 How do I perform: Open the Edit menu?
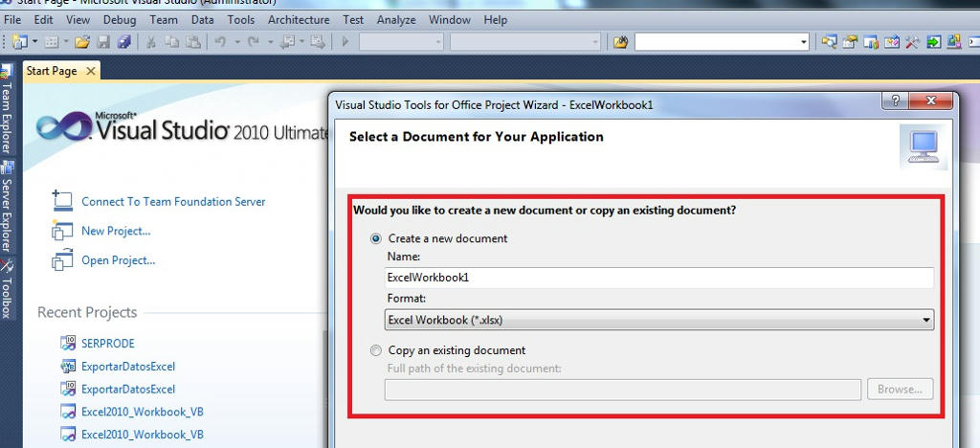(43, 20)
